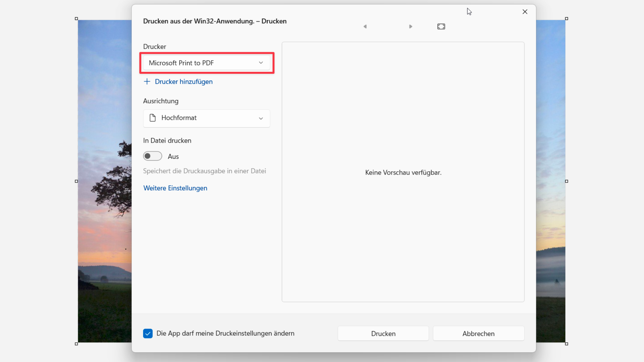Click middle-left image selection handle

tap(76, 181)
